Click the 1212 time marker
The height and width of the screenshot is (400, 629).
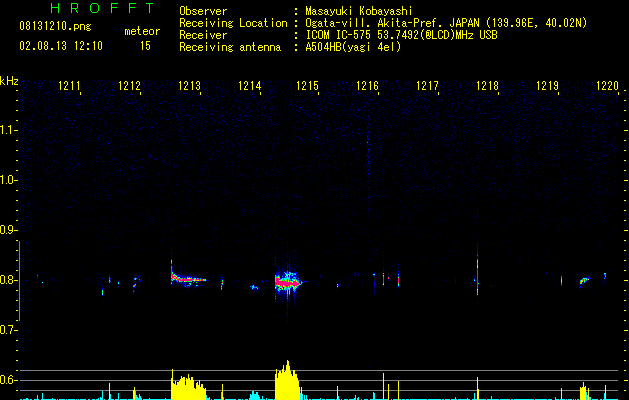coord(130,86)
